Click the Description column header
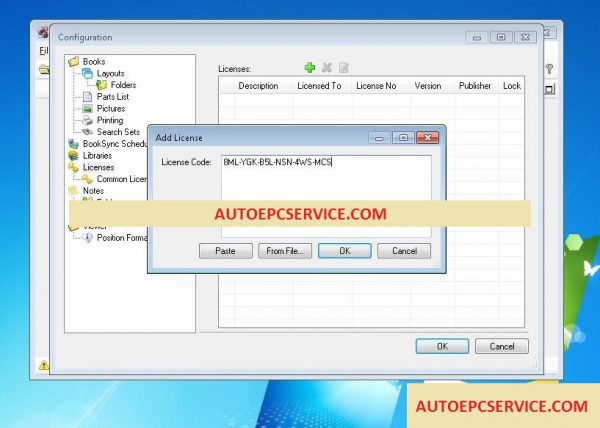 point(258,86)
